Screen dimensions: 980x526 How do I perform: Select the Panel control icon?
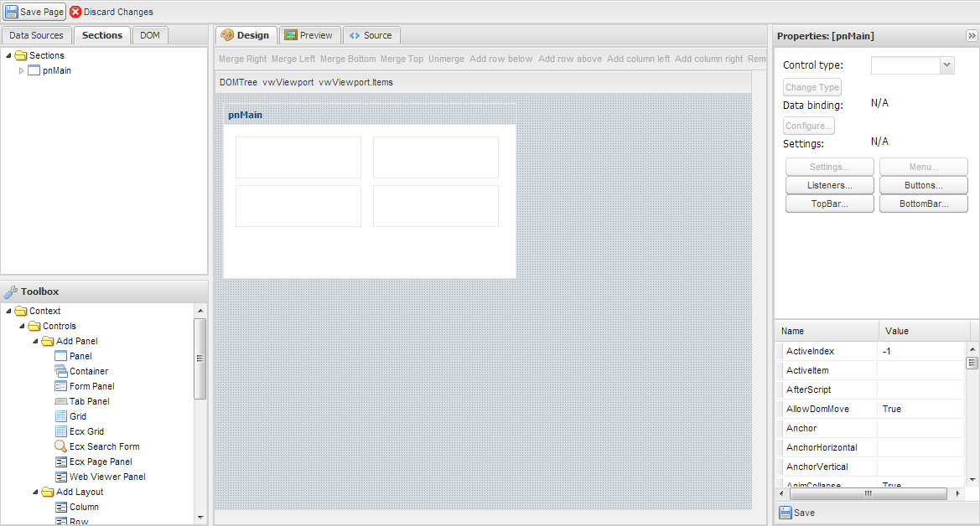click(x=60, y=356)
